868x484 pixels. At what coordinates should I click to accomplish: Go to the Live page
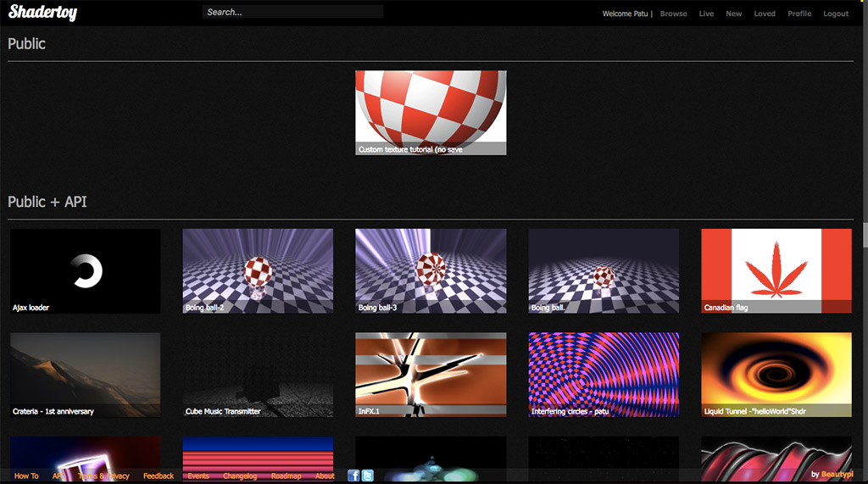706,14
